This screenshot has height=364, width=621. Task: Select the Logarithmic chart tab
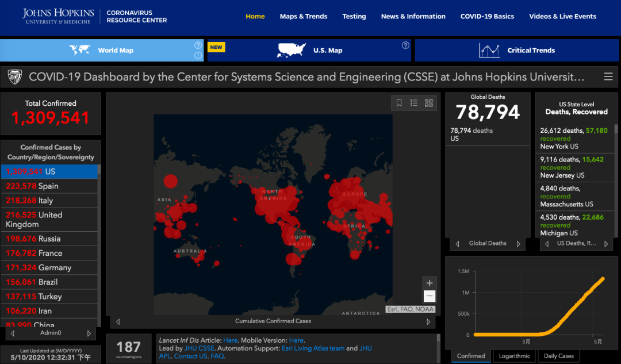point(515,356)
